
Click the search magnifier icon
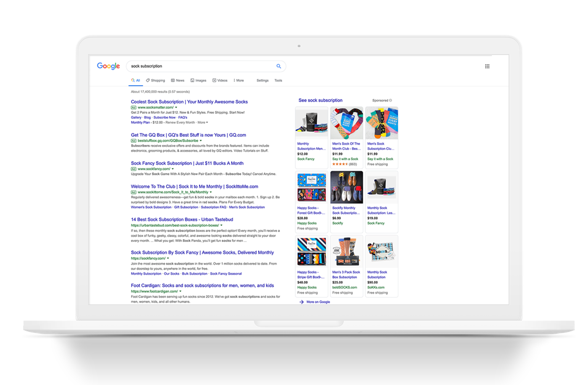click(x=278, y=66)
